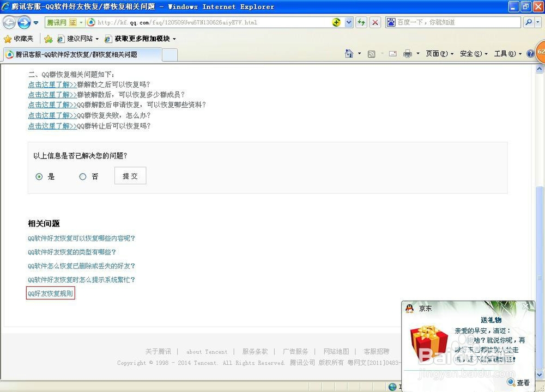Click the Read Mail envelope icon
545x392 pixels.
[x=393, y=54]
